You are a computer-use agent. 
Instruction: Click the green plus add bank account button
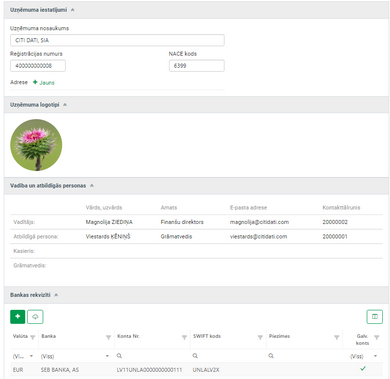tap(18, 317)
